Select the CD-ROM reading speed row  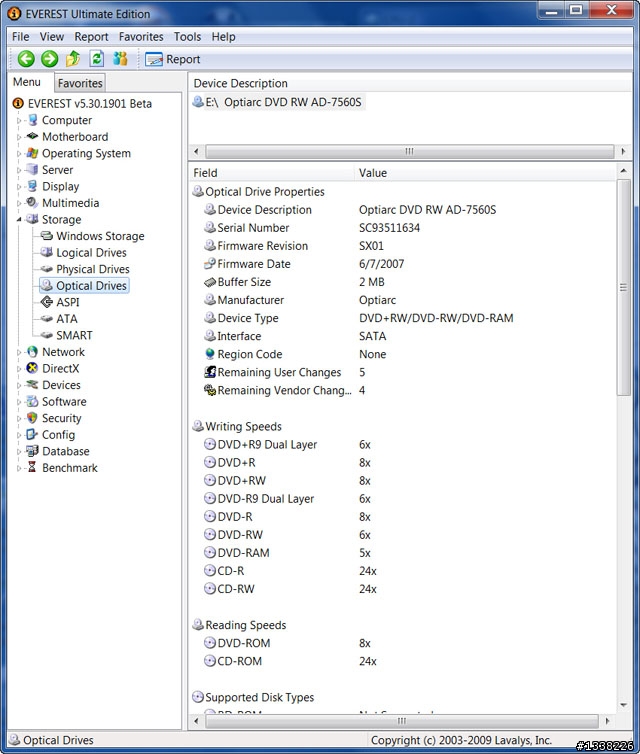[x=403, y=661]
